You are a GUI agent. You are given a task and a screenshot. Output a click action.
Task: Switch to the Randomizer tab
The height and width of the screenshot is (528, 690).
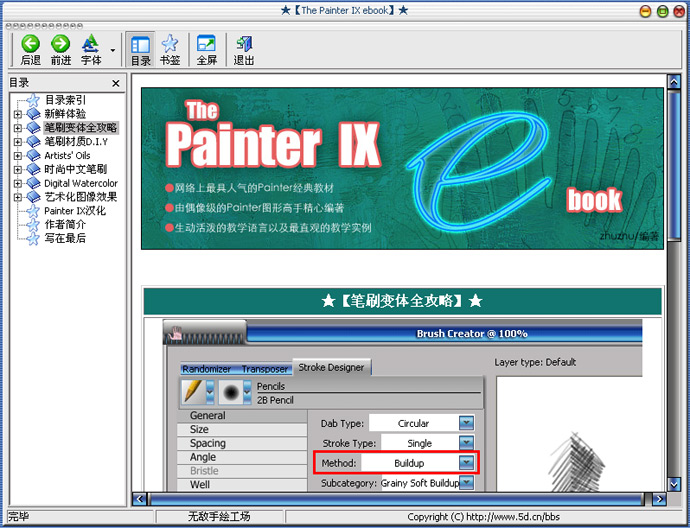pos(206,369)
